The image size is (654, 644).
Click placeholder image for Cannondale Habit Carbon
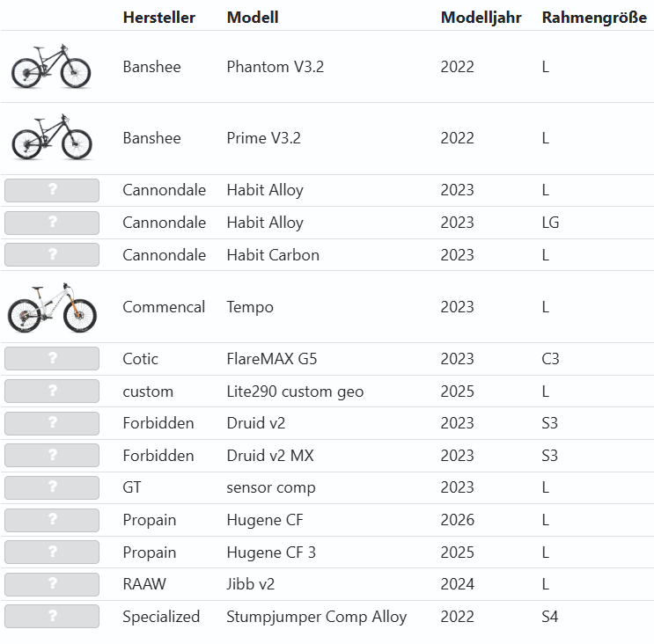[52, 255]
